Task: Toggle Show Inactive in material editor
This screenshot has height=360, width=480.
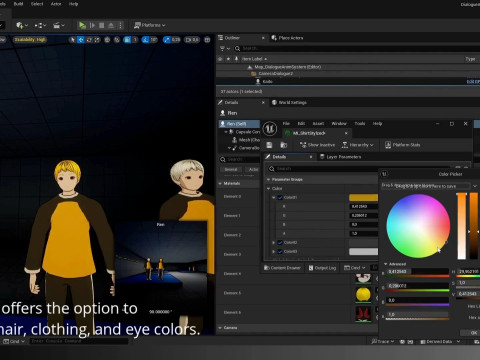Action: [317, 145]
